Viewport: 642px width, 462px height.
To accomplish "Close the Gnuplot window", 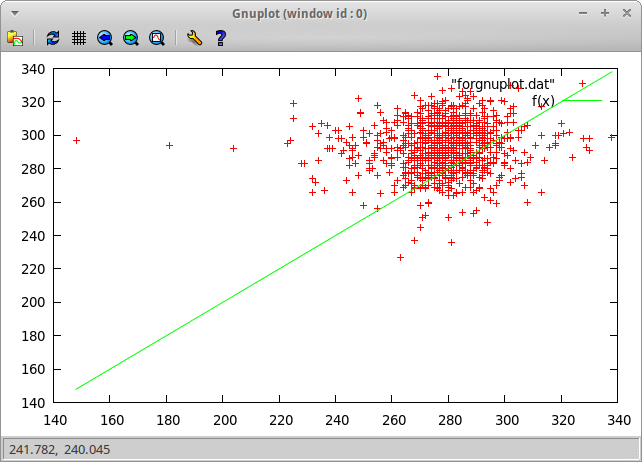I will pos(627,14).
